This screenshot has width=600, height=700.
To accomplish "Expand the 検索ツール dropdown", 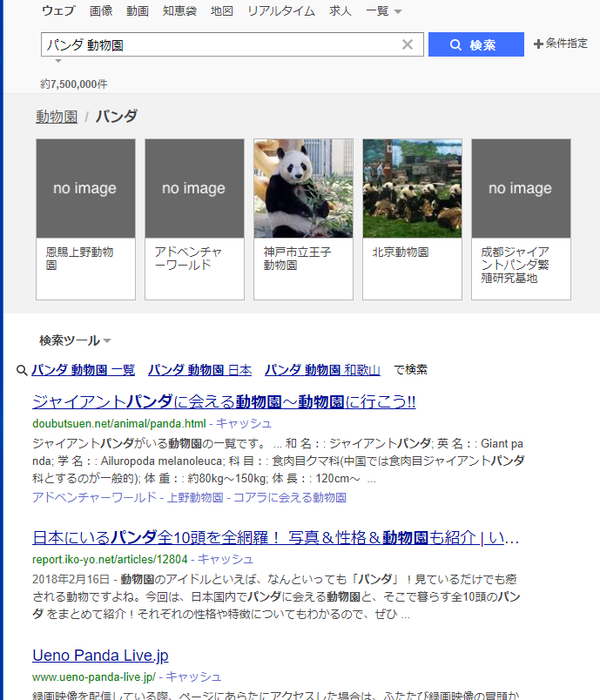I will (75, 340).
